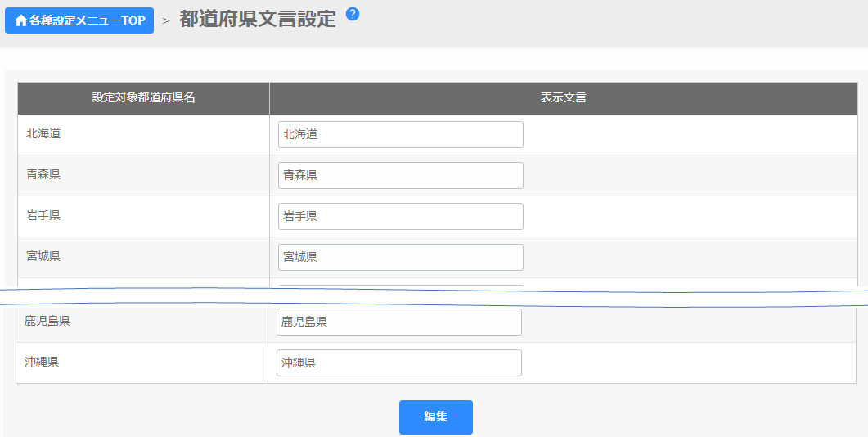Click into the 鹿児島県 text field
This screenshot has height=437, width=868.
click(398, 322)
